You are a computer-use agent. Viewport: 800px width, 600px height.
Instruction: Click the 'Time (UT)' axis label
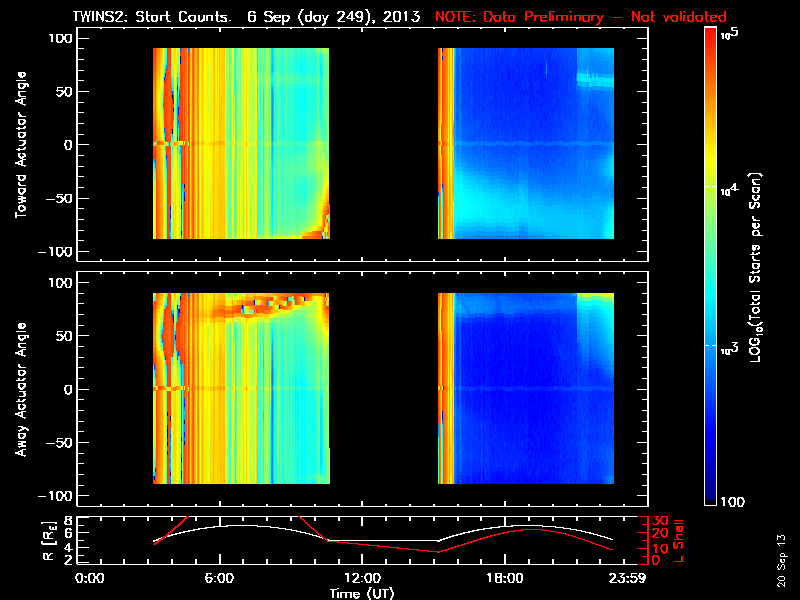tap(362, 593)
